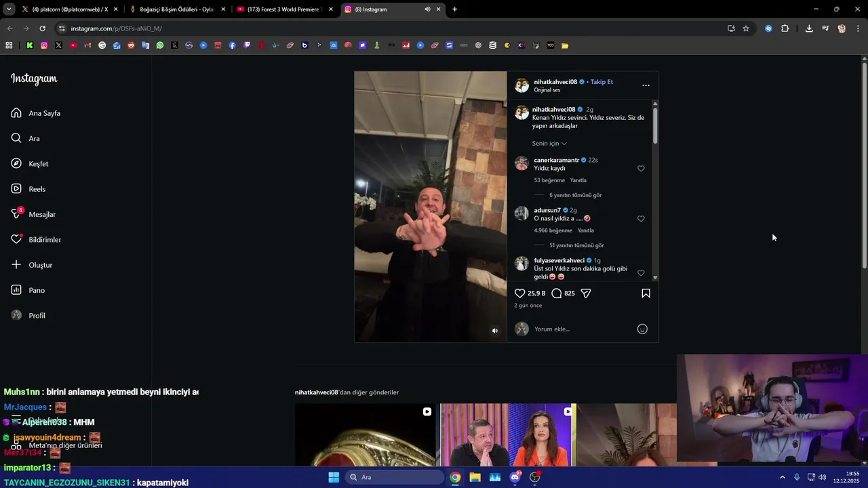This screenshot has width=868, height=488.
Task: Switch to platcorn X tab
Action: (x=69, y=9)
